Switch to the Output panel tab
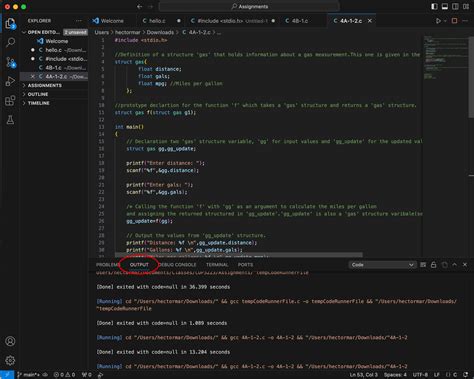The image size is (474, 379). coord(139,265)
